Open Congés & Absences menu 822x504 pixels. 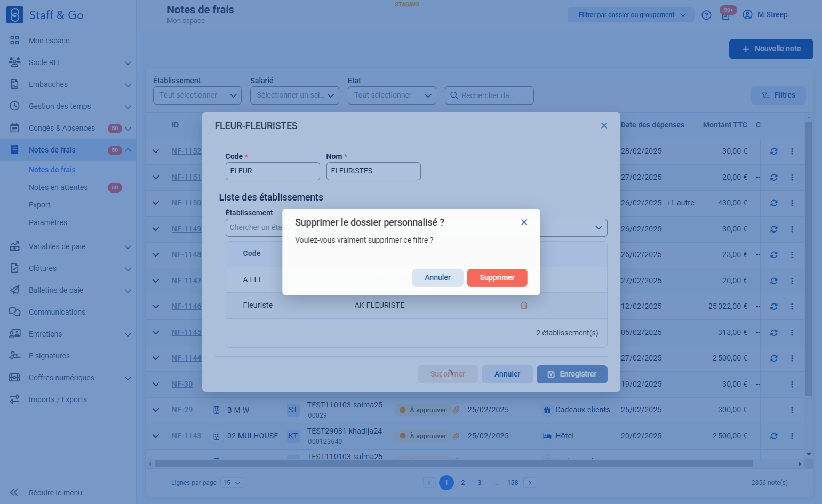point(68,128)
